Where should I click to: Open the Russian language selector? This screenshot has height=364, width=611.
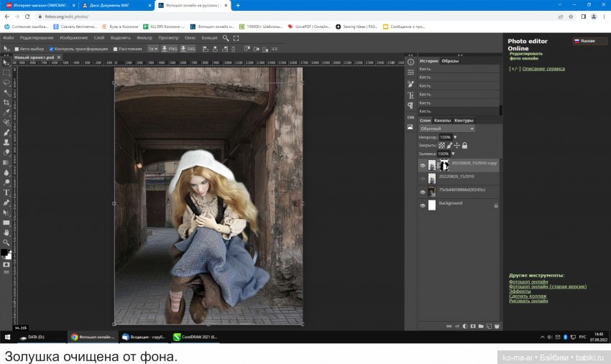[x=589, y=41]
